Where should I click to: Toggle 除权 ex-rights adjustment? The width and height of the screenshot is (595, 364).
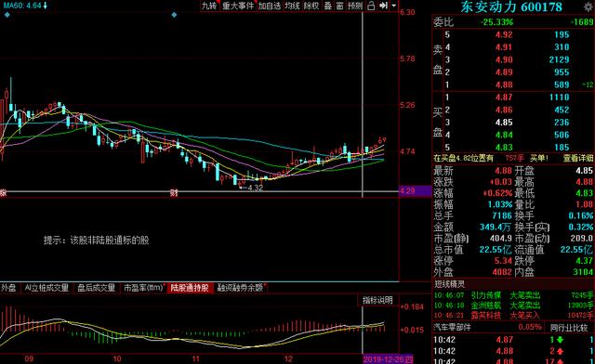point(311,6)
